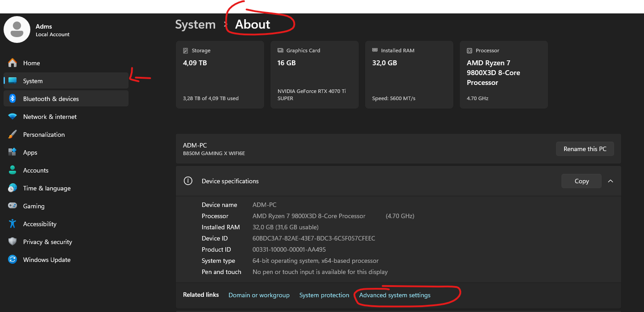Open Gaming settings page
Image resolution: width=644 pixels, height=312 pixels.
66,206
